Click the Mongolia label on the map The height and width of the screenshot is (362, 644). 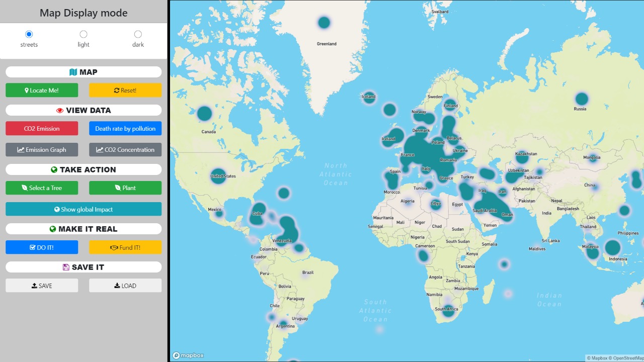(x=592, y=157)
